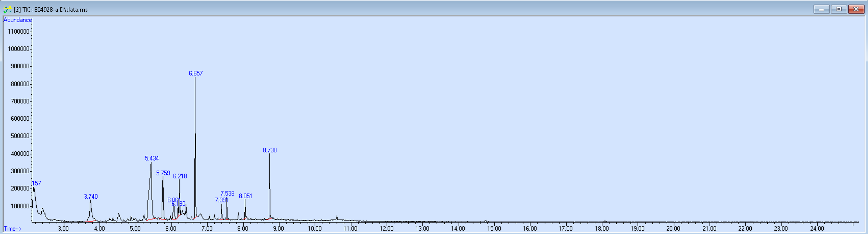Click the 24.00 time axis tick label
868x234 pixels.
click(x=817, y=228)
